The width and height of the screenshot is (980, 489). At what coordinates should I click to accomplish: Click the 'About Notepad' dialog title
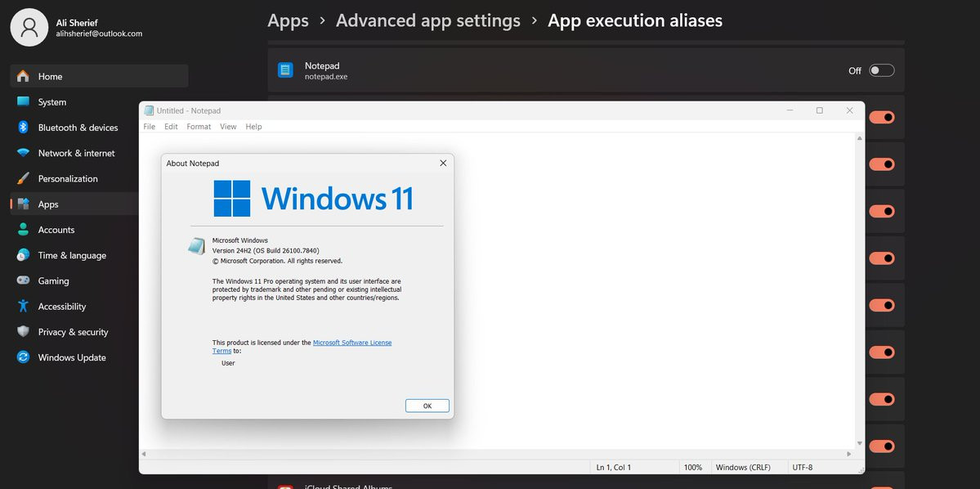[193, 164]
